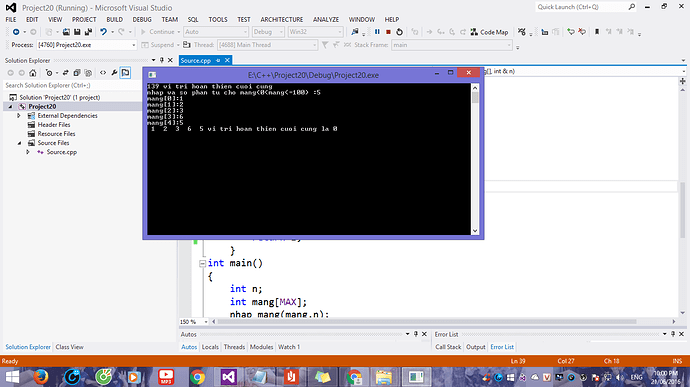Click the console window vertical scrollbar thumb
Image resolution: width=690 pixels, height=387 pixels.
tap(475, 98)
